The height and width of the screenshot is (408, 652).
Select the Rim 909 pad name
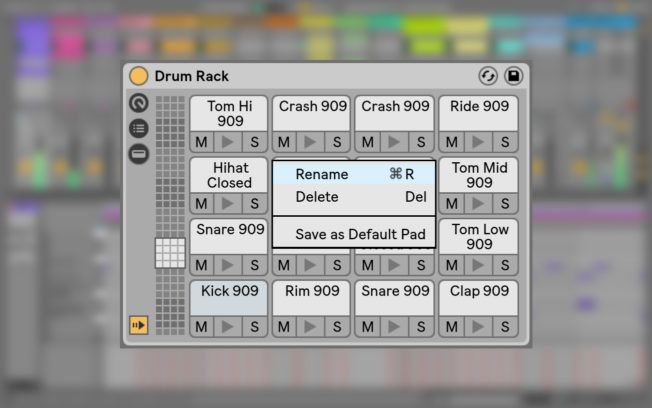coord(312,291)
